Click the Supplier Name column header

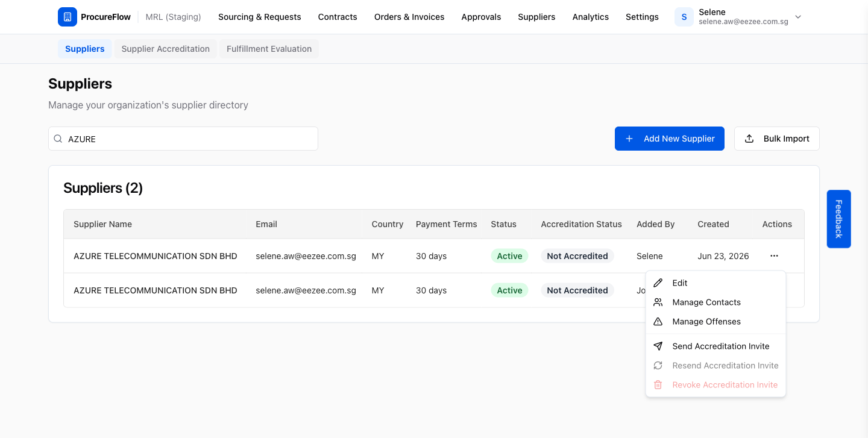point(102,224)
